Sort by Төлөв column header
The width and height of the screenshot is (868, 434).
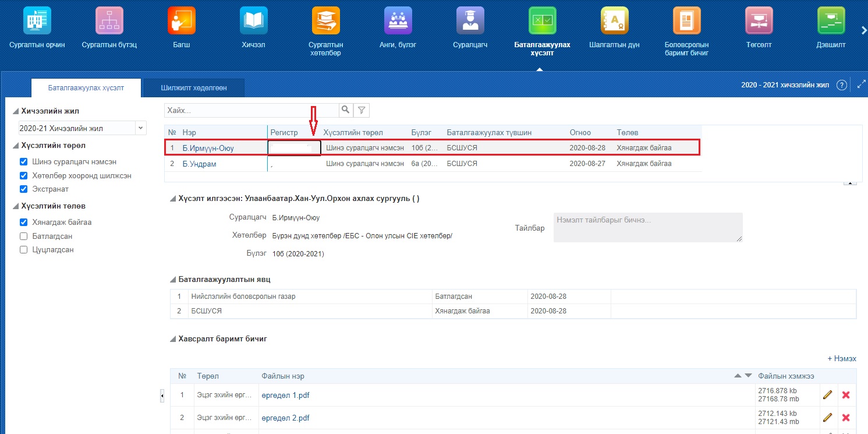click(628, 132)
